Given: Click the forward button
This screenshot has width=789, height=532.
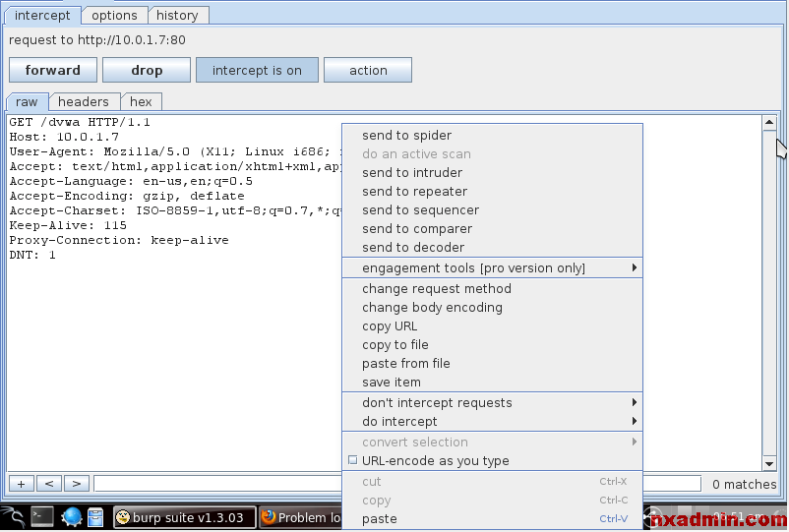Looking at the screenshot, I should click(53, 70).
